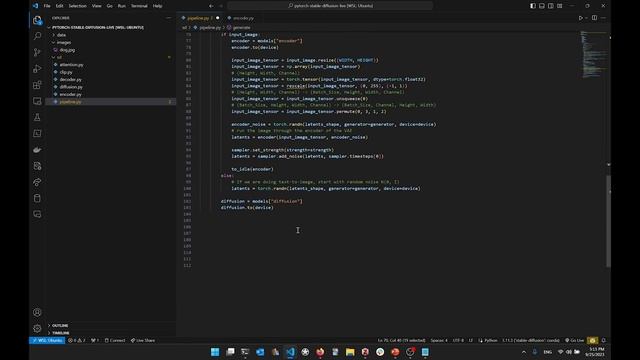The height and width of the screenshot is (360, 640).
Task: Toggle the Primary Side Bar layout button
Action: coord(533,6)
